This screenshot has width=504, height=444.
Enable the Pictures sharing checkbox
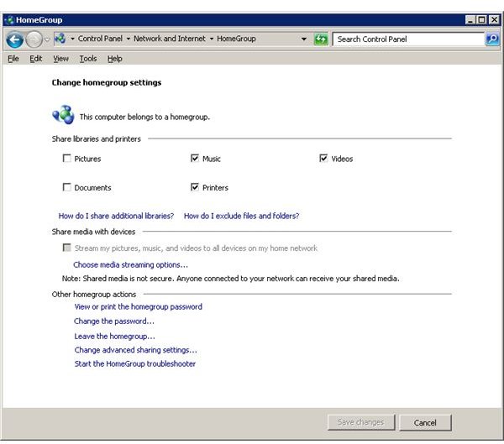pyautogui.click(x=66, y=159)
